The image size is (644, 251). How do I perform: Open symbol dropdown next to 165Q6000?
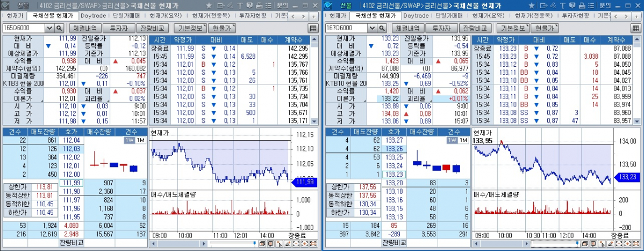click(49, 28)
